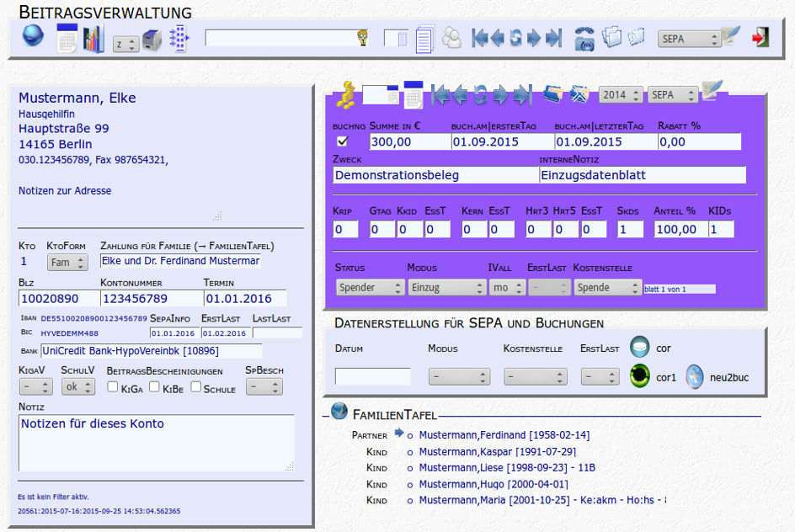Toggle the buchung checkbox
Screen dimensions: 795x532
tap(342, 141)
